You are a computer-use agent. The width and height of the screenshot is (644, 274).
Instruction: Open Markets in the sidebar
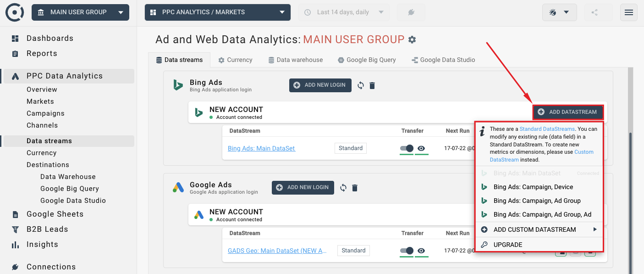tap(40, 101)
